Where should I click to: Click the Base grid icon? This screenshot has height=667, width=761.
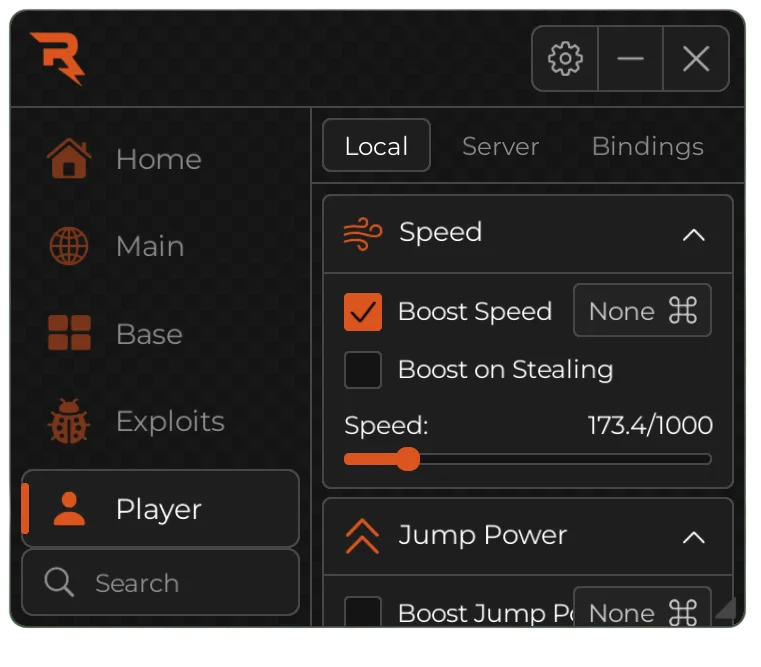click(x=69, y=334)
